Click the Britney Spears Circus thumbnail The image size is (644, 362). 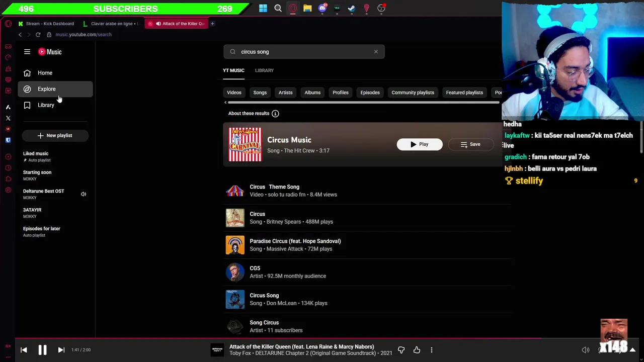click(x=235, y=218)
